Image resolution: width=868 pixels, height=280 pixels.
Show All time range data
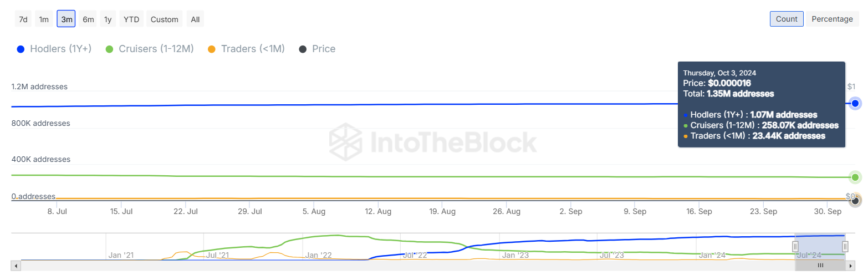coord(195,19)
